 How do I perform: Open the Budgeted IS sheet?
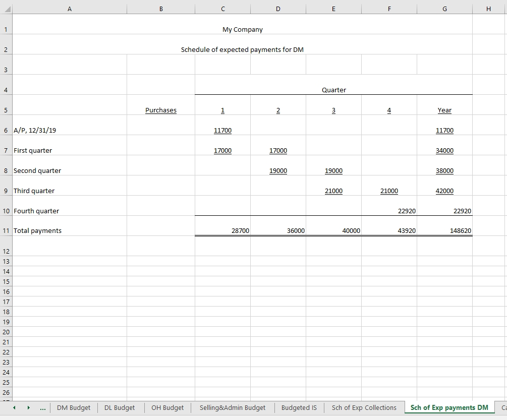pyautogui.click(x=299, y=407)
